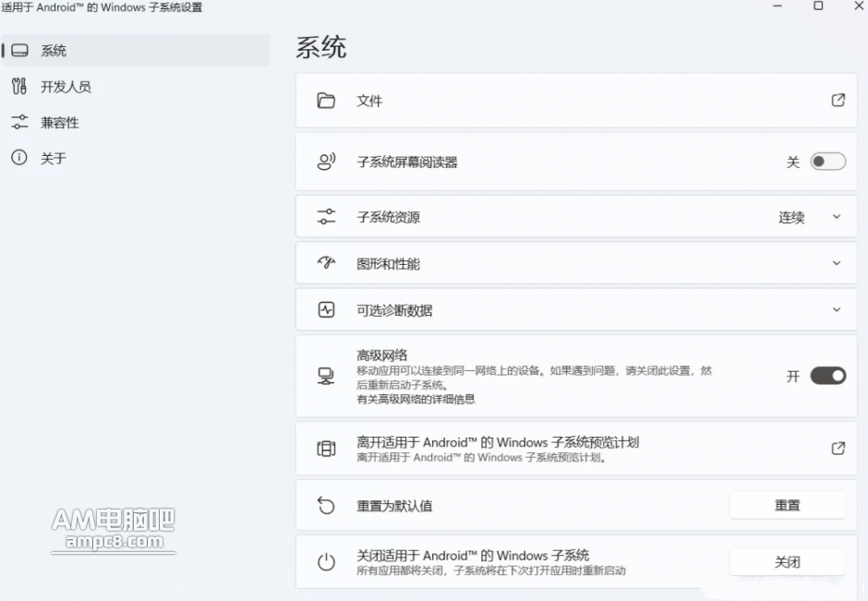Click the folder icon beside 文件
The height and width of the screenshot is (601, 868).
[326, 101]
